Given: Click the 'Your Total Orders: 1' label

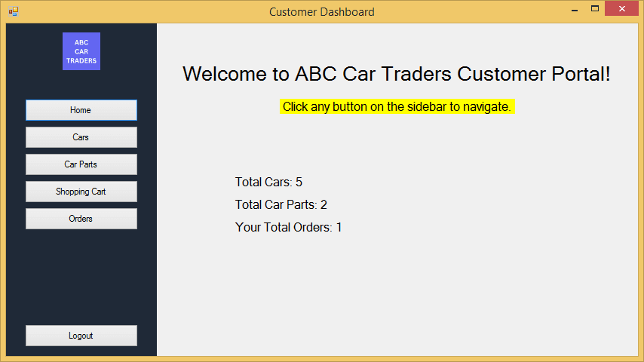Looking at the screenshot, I should [x=288, y=227].
